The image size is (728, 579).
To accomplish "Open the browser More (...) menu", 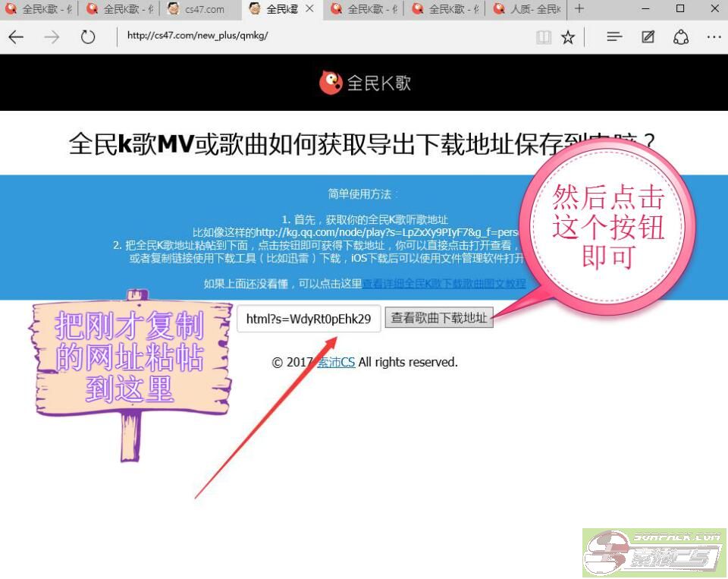I will 714,36.
